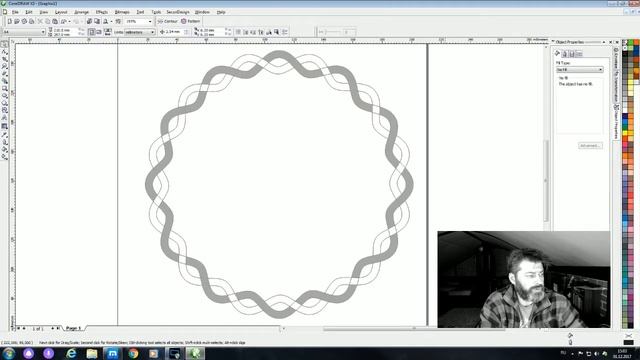Select the Interactive Blend tool
Screen dimensions: 640x360
[x=4, y=127]
